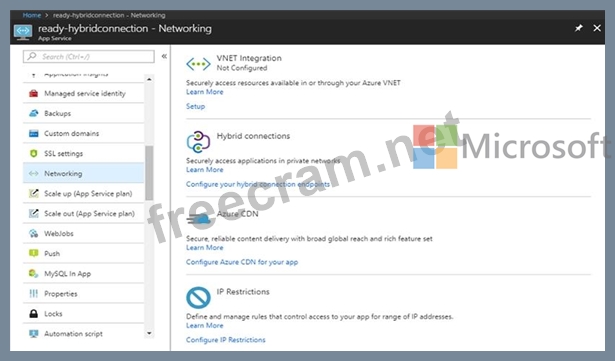This screenshot has height=361, width=615.
Task: Click Learn More under Hybrid connections
Action: click(204, 170)
